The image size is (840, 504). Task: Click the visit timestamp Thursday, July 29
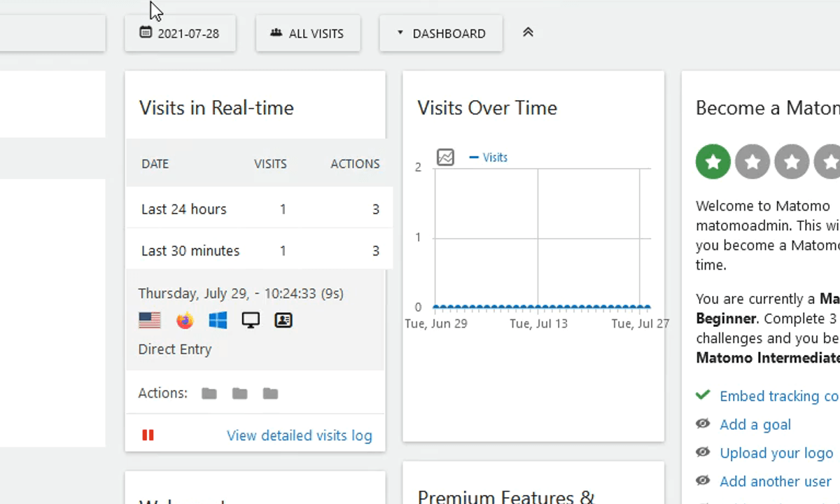coord(241,294)
